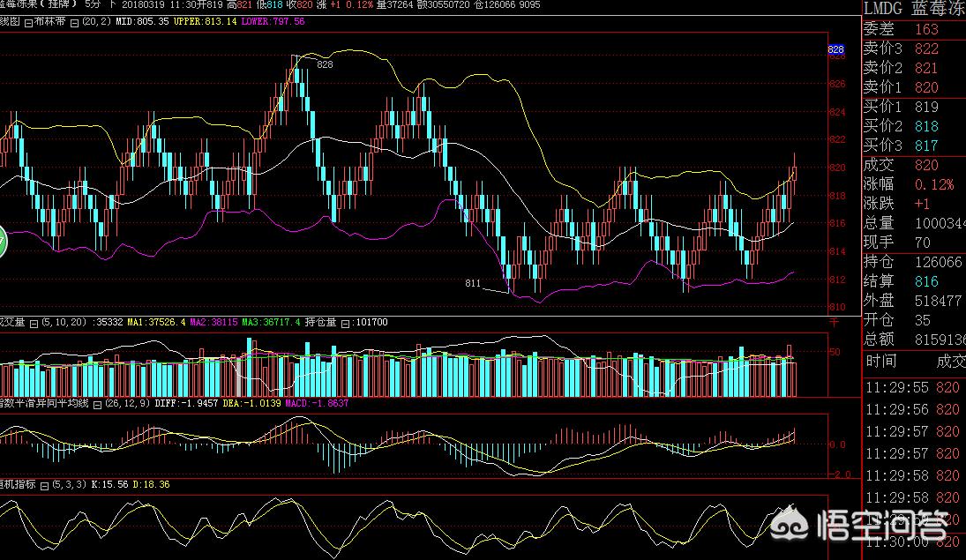966x560 pixels.
Task: Select 买价1 price 819
Action: click(x=926, y=107)
